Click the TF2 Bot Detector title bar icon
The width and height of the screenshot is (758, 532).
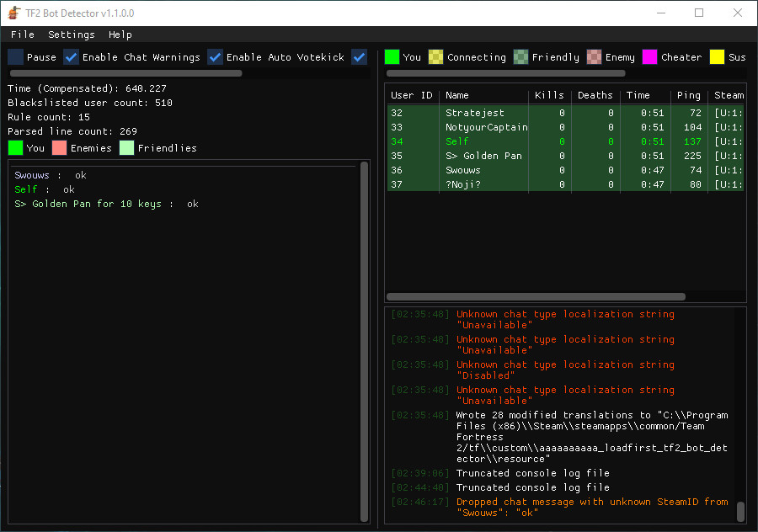click(14, 13)
